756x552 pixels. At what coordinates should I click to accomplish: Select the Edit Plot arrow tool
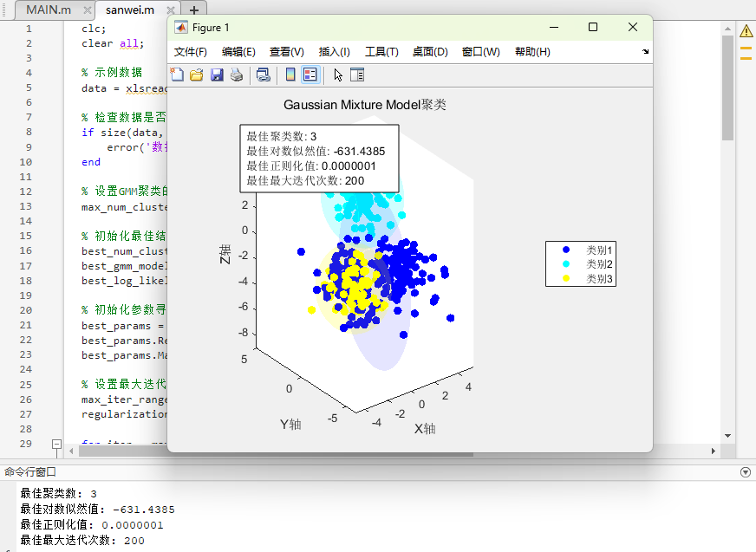pos(338,75)
